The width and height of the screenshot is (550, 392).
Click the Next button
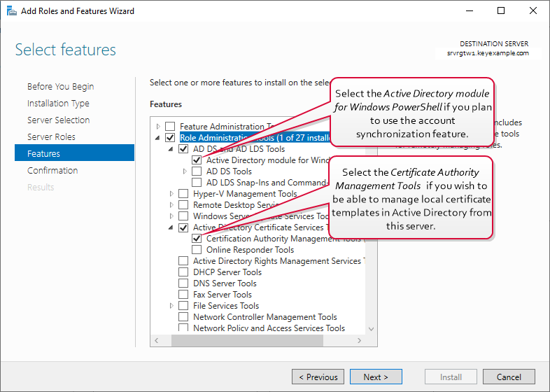coord(376,377)
